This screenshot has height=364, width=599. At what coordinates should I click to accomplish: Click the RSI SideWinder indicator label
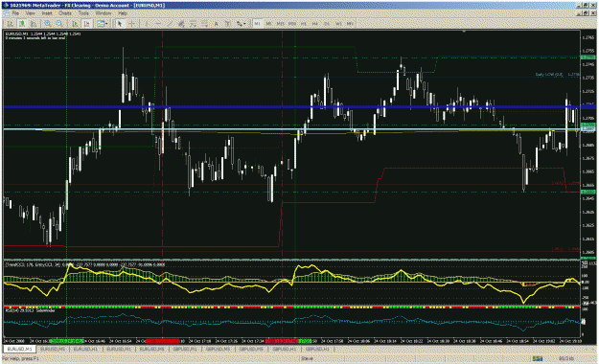click(x=30, y=310)
